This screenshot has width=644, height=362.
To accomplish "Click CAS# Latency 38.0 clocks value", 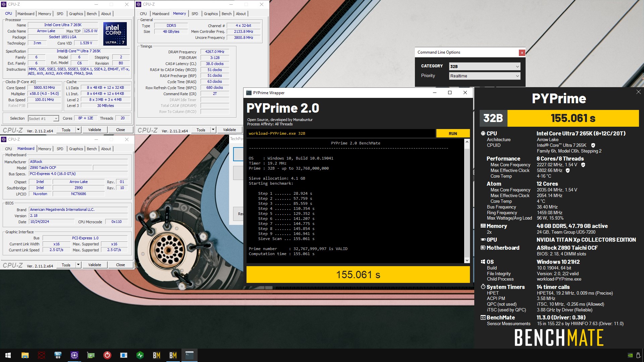I will pos(215,64).
